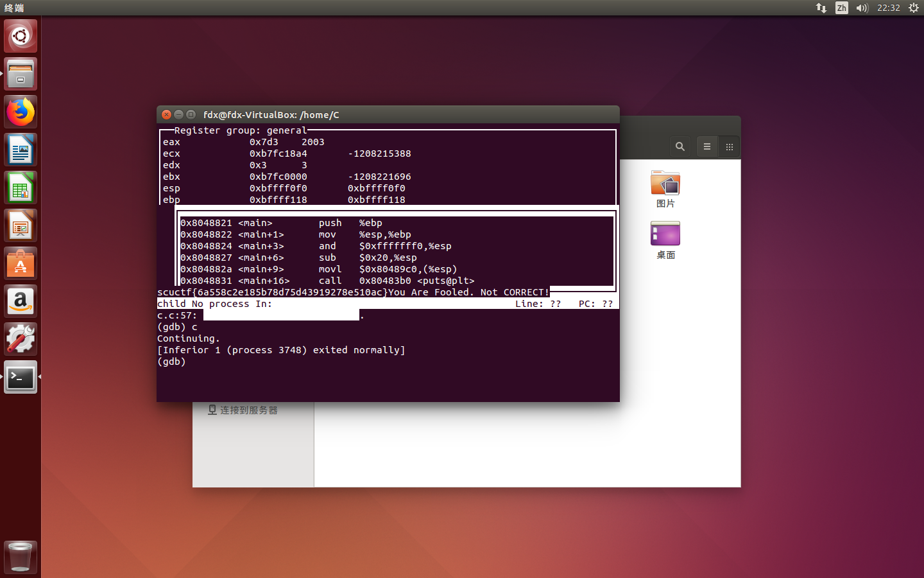Click the Inferior 1 exited normally message

281,350
